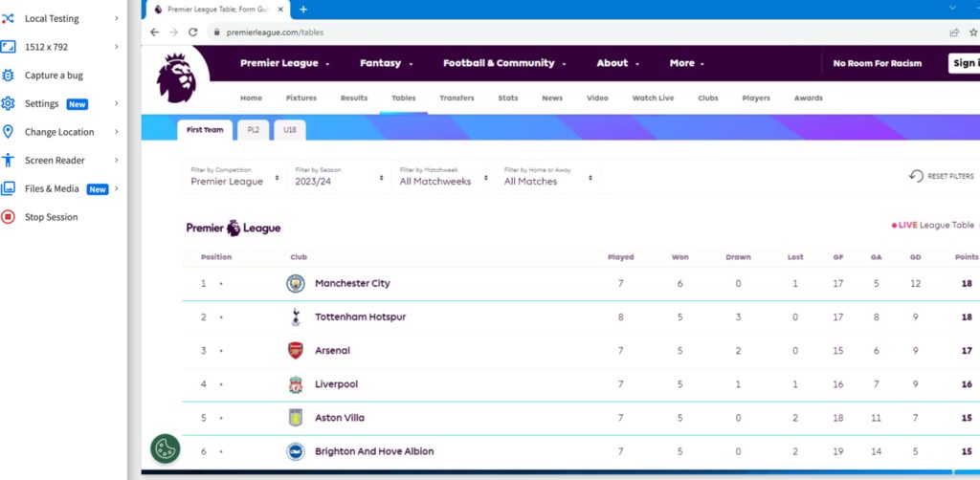
Task: Open the About nav dropdown
Action: 617,63
